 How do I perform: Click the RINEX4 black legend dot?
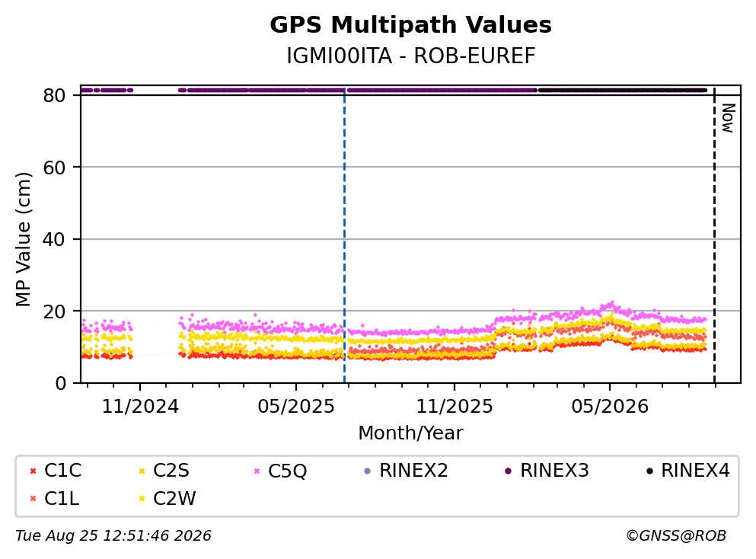(649, 471)
